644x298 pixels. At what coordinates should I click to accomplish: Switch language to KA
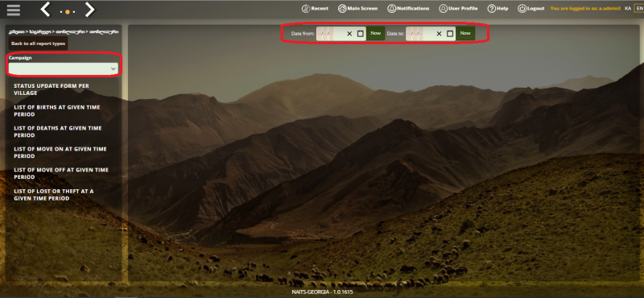[628, 8]
